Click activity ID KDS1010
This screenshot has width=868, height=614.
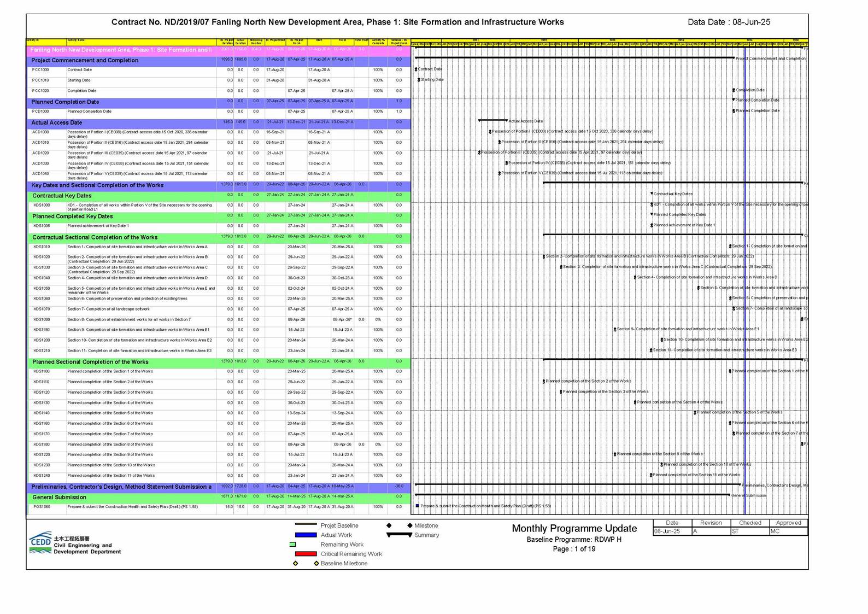coord(42,247)
